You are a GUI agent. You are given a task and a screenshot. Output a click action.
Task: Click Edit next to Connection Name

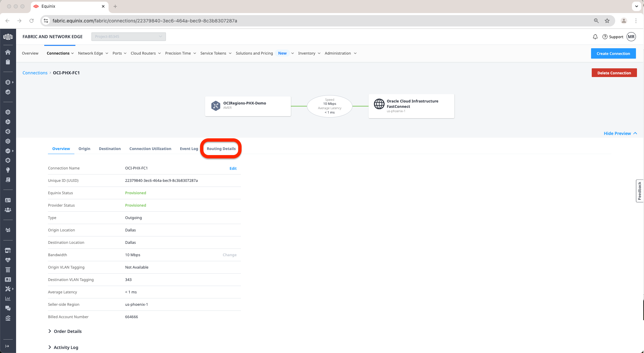tap(233, 168)
